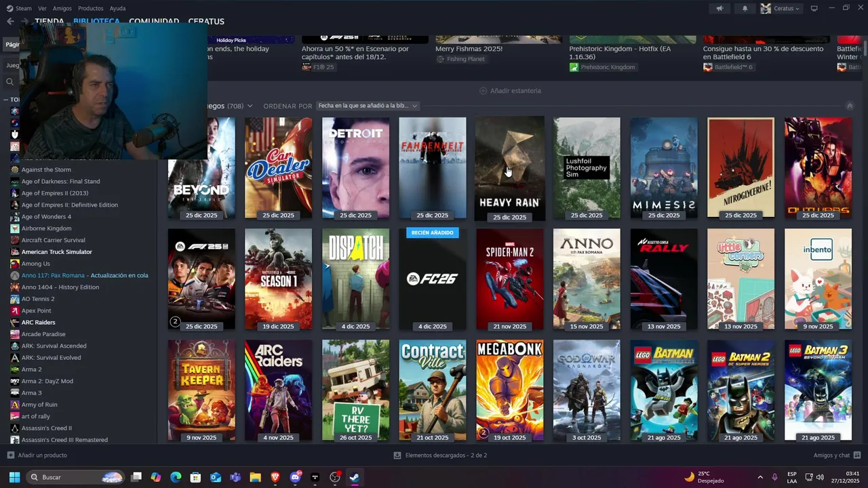Click the Apex Point game icon

(x=15, y=310)
